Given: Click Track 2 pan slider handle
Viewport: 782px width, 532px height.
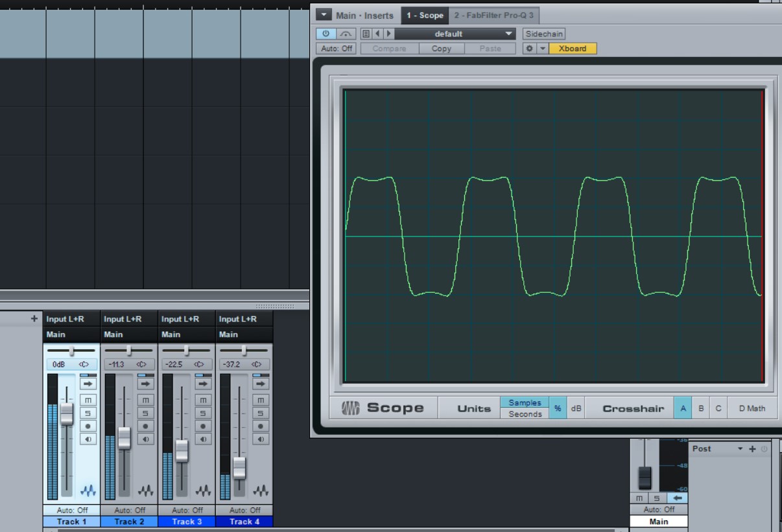Looking at the screenshot, I should pos(129,350).
